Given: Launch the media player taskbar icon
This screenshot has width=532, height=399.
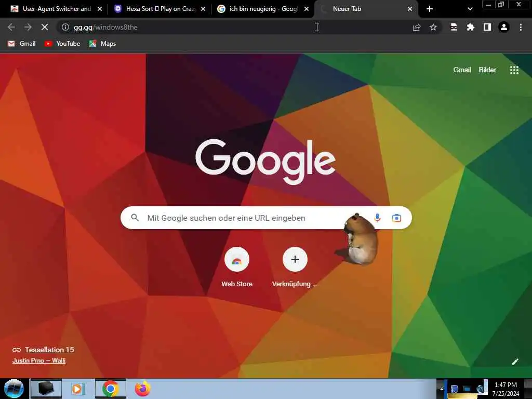Looking at the screenshot, I should (78, 389).
